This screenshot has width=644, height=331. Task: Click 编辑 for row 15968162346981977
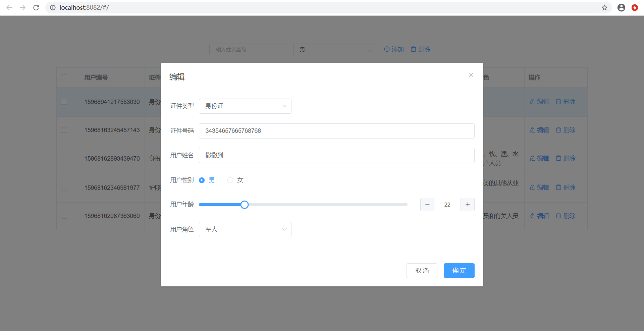click(539, 187)
